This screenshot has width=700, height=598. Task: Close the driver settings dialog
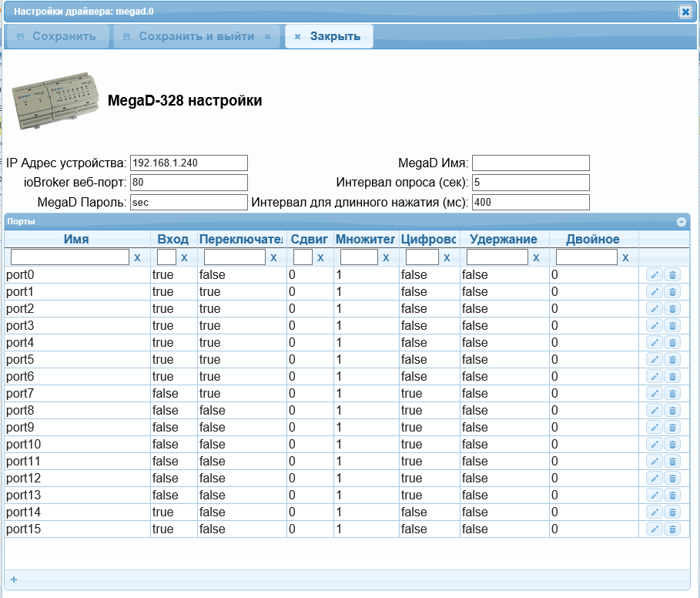685,11
